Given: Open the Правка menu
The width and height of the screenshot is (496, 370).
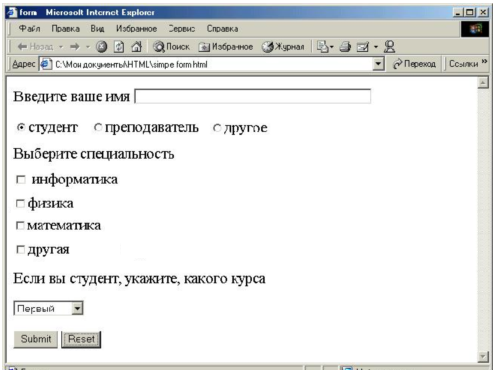Looking at the screenshot, I should click(x=66, y=29).
